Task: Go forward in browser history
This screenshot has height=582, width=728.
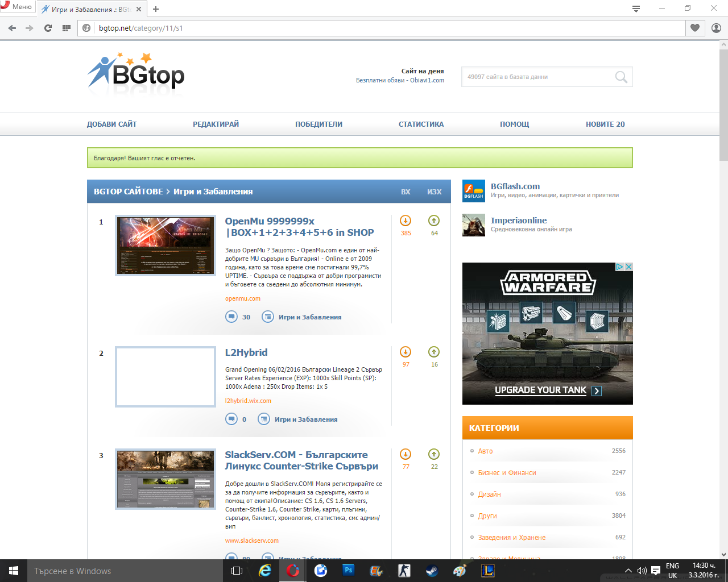Action: (x=30, y=28)
